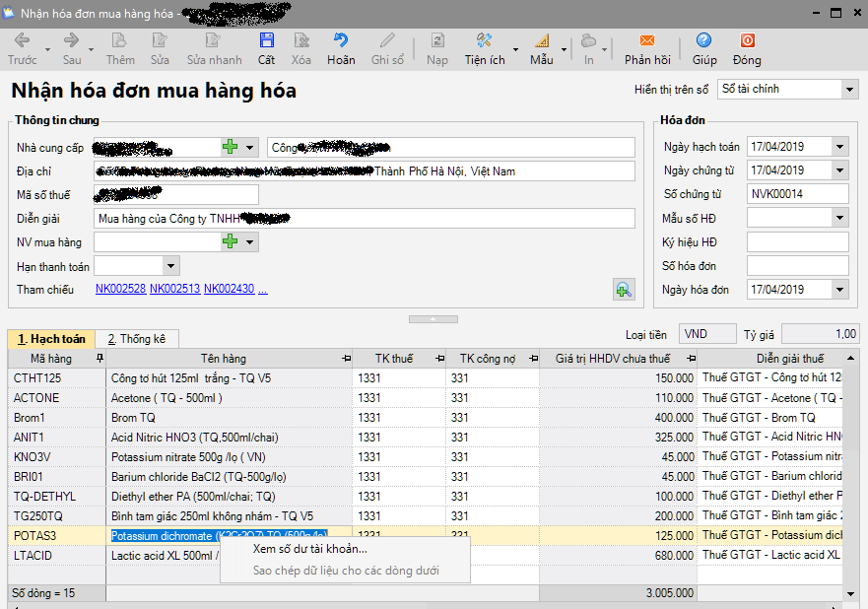
Task: Select Xem số dư tài khoản menu item
Action: pyautogui.click(x=309, y=549)
